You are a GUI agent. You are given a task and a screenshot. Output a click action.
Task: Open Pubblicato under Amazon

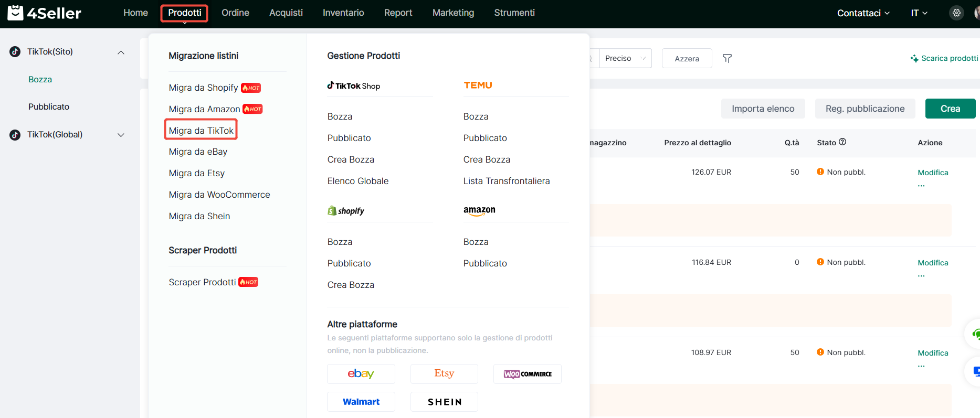[x=485, y=263]
